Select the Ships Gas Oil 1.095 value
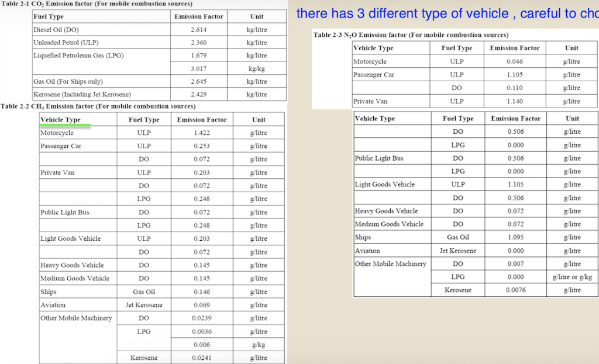 (515, 237)
